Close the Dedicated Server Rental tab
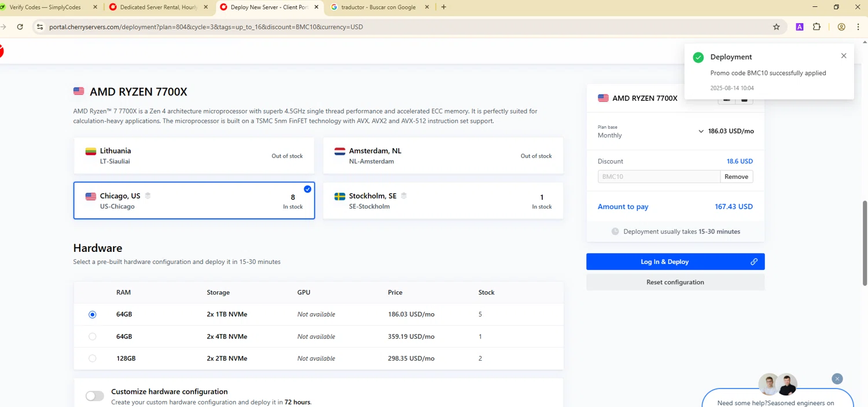868x407 pixels. click(x=205, y=7)
